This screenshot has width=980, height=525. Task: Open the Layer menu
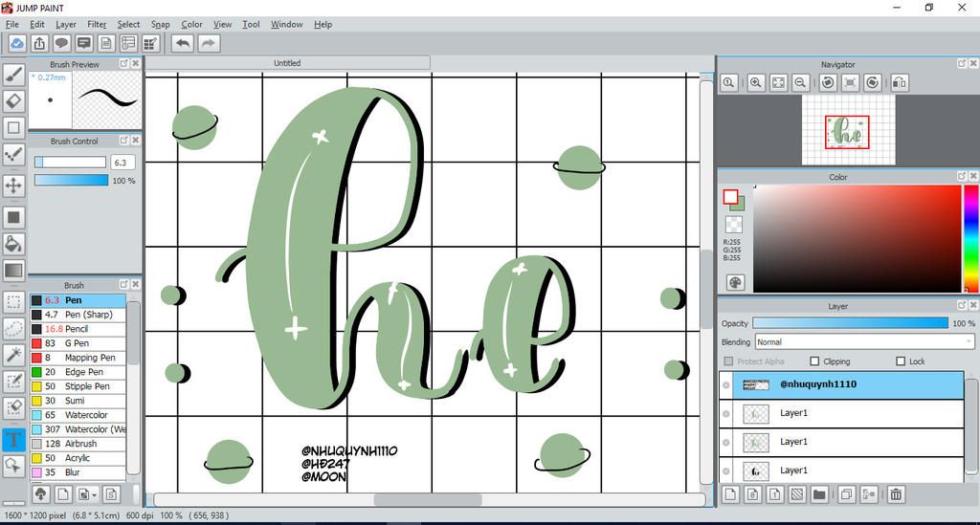pos(66,24)
